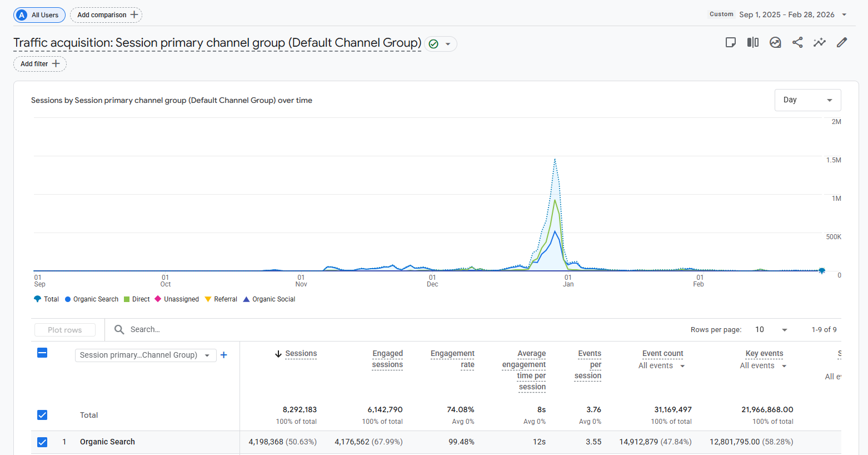Viewport: 868px width, 455px height.
Task: Open the Insights sparkline icon
Action: [820, 42]
